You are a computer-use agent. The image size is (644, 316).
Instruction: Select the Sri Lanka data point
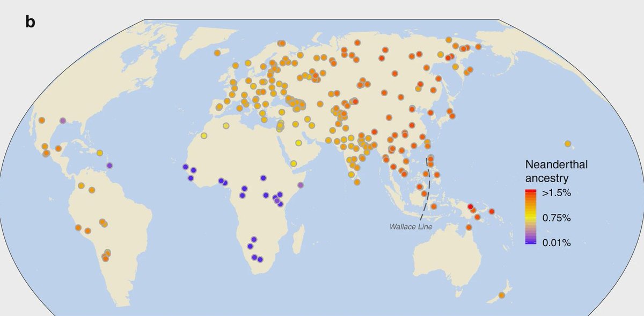point(357,181)
